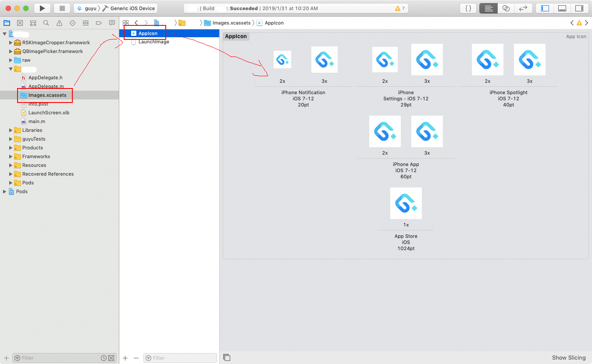The width and height of the screenshot is (592, 364).
Task: Select App Store 1024pt 1x icon
Action: (x=406, y=203)
